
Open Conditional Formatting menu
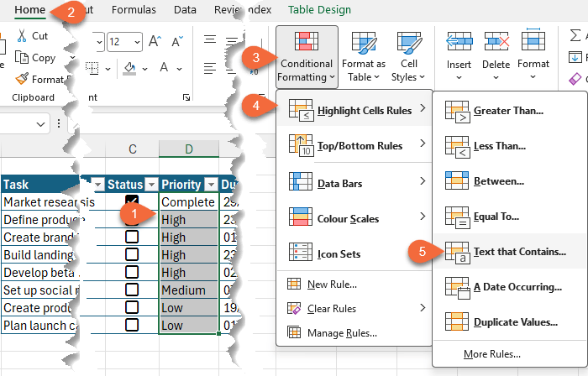tap(307, 57)
